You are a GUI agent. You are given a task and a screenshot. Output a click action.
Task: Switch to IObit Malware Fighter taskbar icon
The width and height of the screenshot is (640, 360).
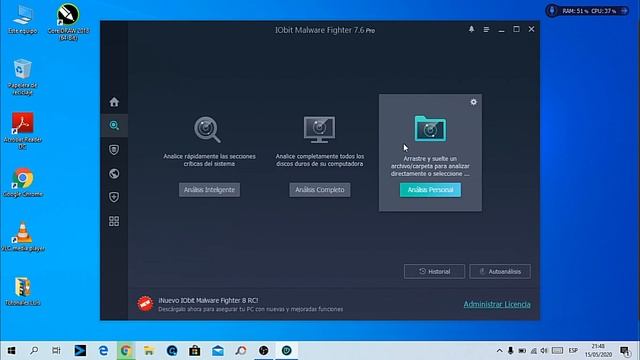[x=287, y=351]
